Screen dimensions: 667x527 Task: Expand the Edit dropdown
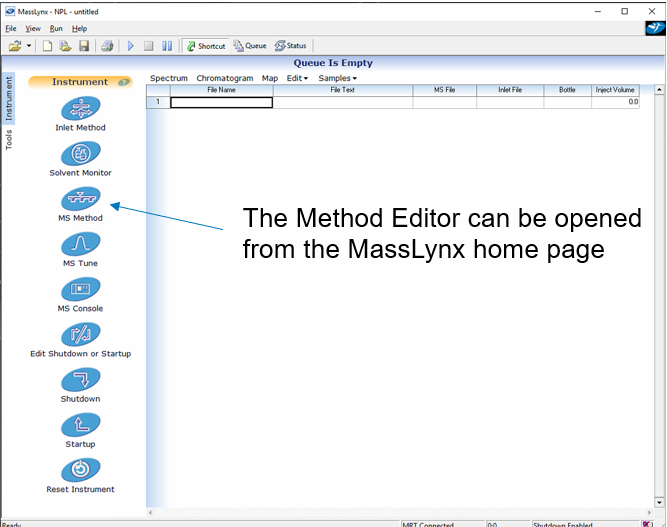point(297,78)
